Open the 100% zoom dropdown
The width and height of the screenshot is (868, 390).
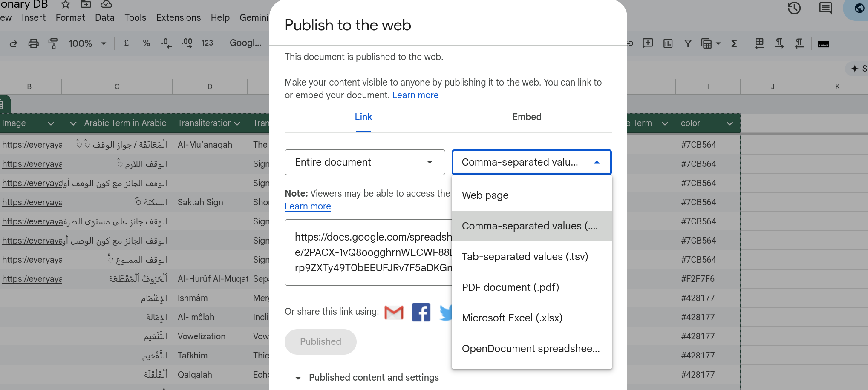pos(87,43)
